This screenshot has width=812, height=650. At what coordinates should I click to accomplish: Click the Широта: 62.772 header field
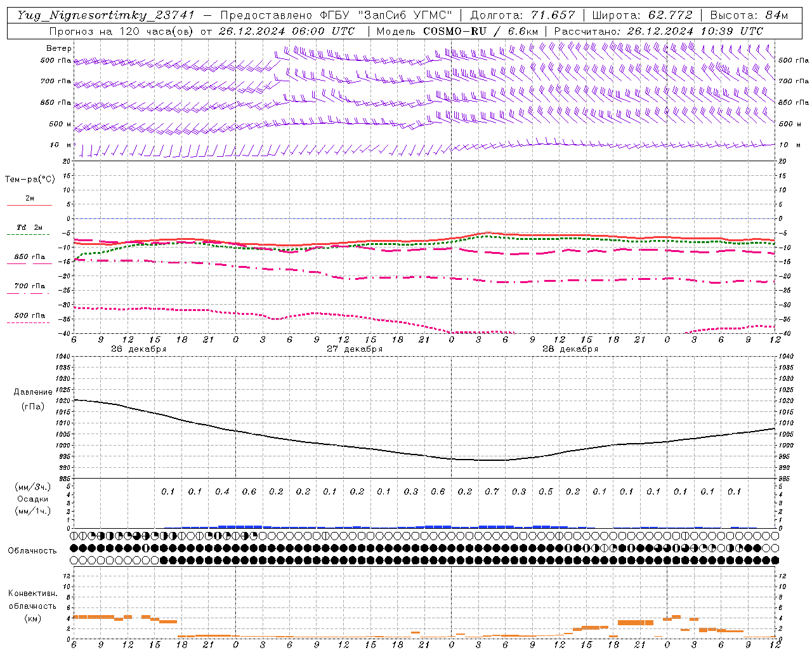coord(642,15)
